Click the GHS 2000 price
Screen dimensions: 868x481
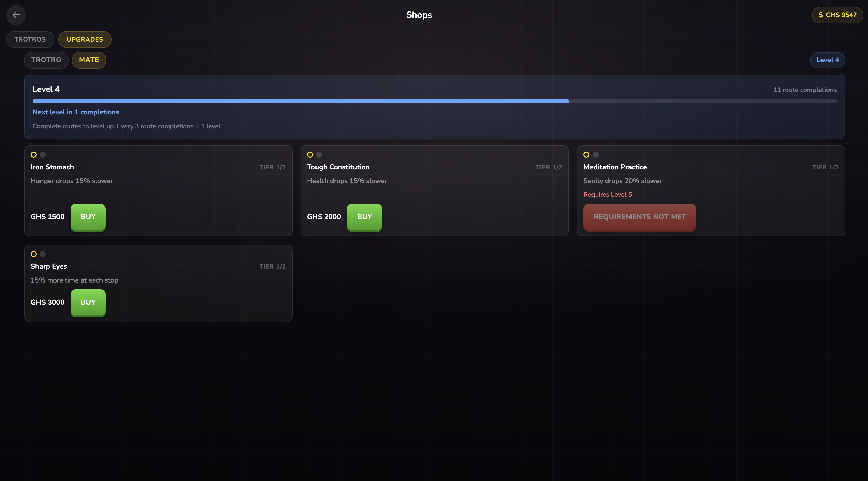pyautogui.click(x=324, y=217)
